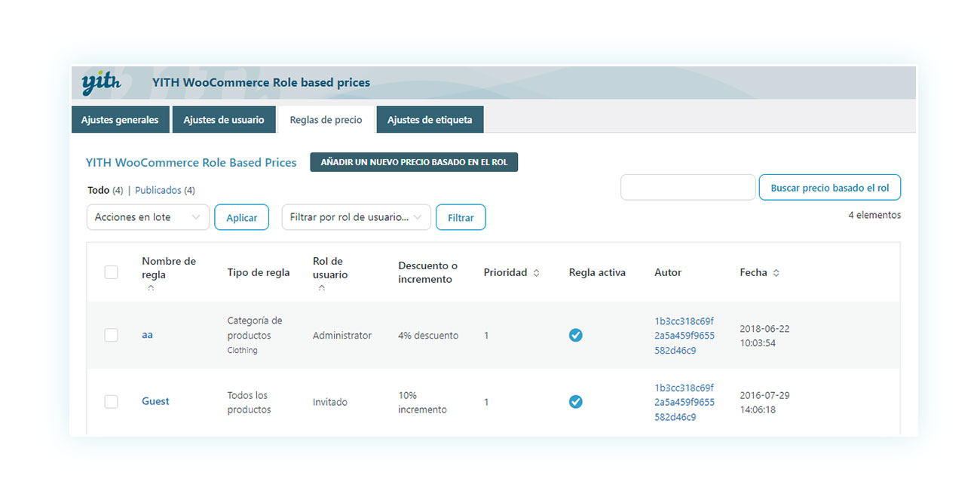Open the Guest rule name link

click(x=155, y=401)
